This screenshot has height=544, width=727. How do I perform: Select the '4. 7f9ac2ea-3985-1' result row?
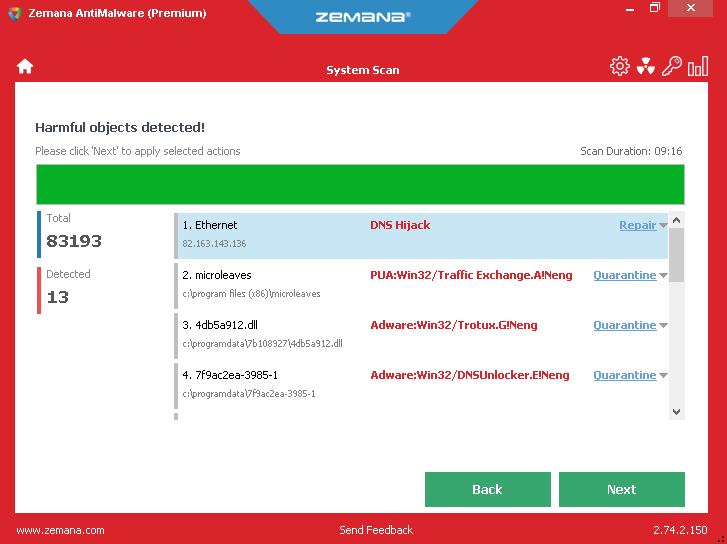point(421,386)
